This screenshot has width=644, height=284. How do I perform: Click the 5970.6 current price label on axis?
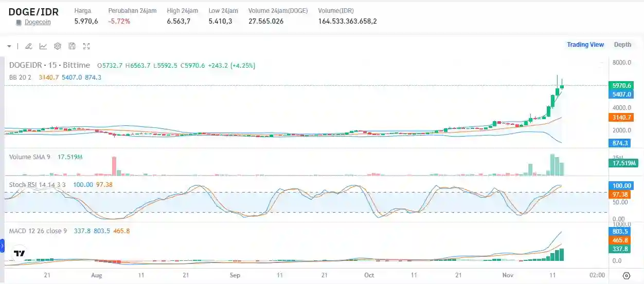(x=621, y=86)
